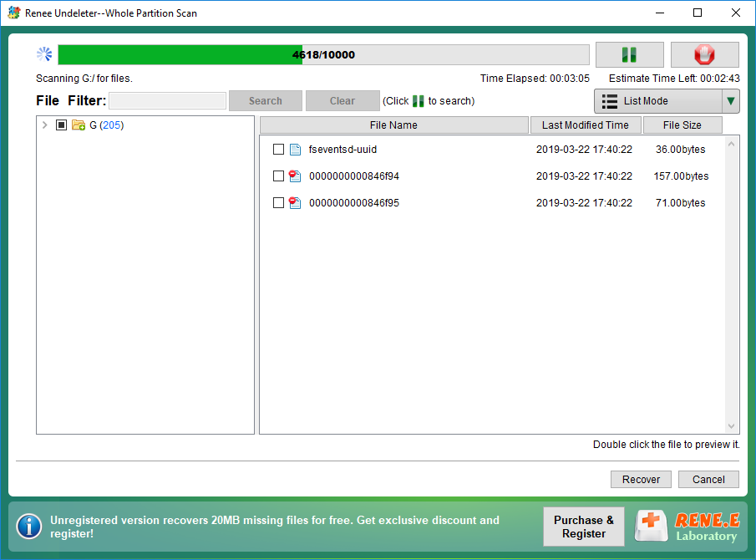Open the List Mode dropdown arrow
756x560 pixels.
(x=731, y=101)
